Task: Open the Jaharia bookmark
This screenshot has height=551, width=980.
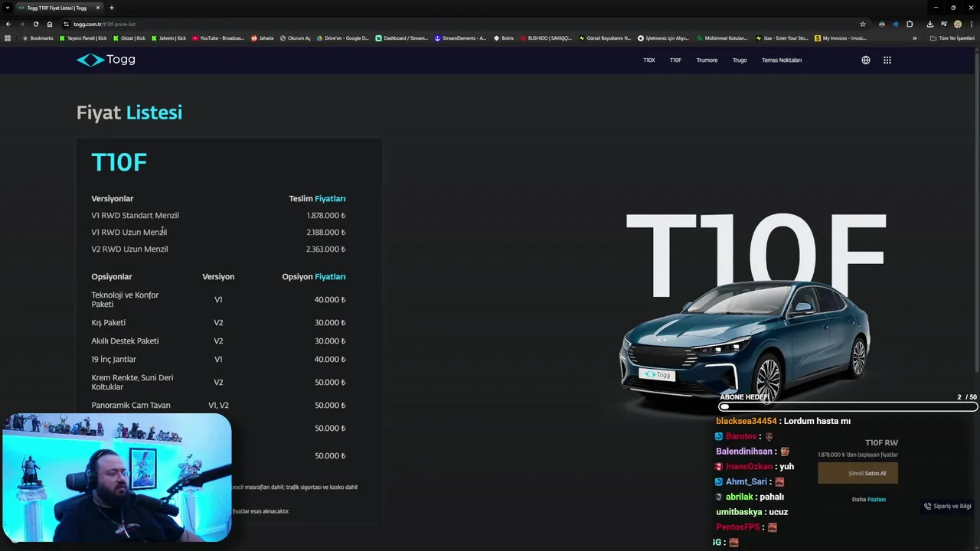Action: [263, 37]
